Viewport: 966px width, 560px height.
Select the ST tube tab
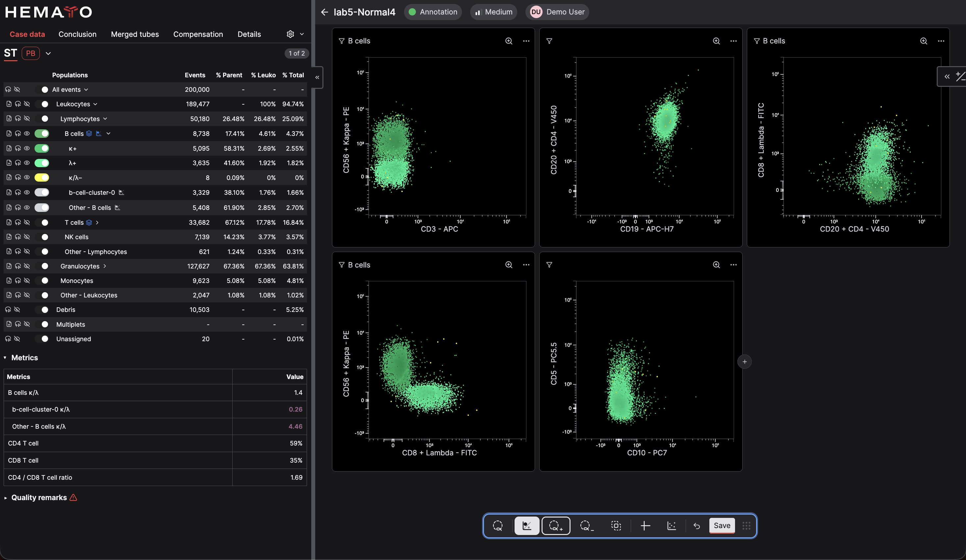[10, 53]
